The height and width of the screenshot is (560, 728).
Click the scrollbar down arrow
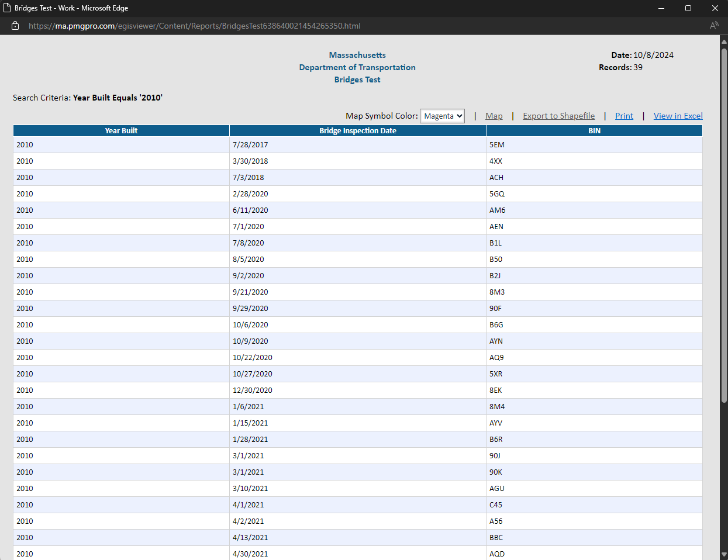click(x=724, y=554)
